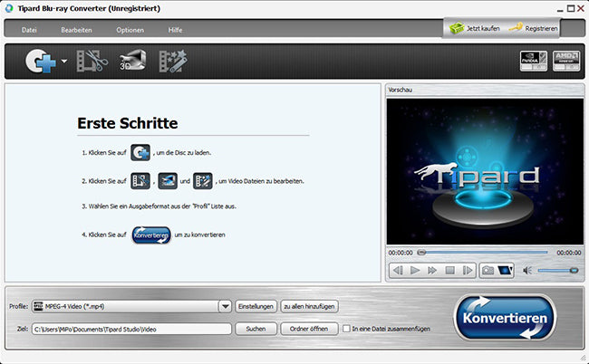Viewport: 589px width, 364px height.
Task: Open the Optionen menu
Action: click(x=130, y=30)
